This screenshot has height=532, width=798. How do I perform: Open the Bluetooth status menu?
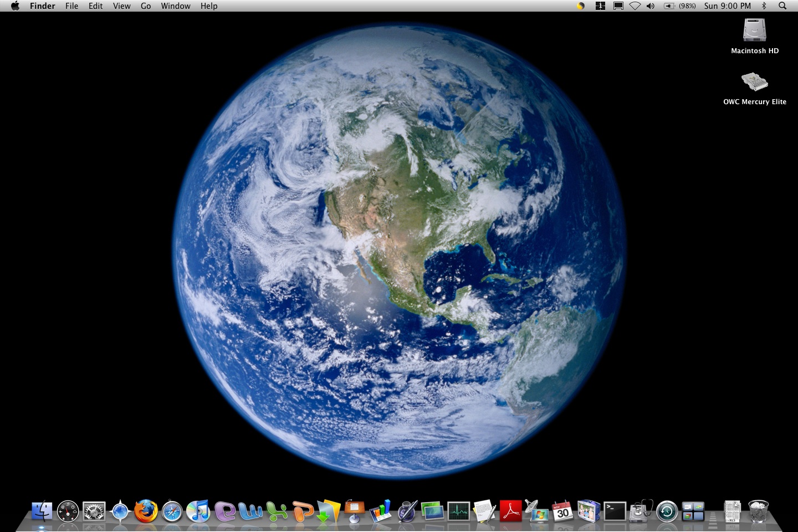[764, 6]
